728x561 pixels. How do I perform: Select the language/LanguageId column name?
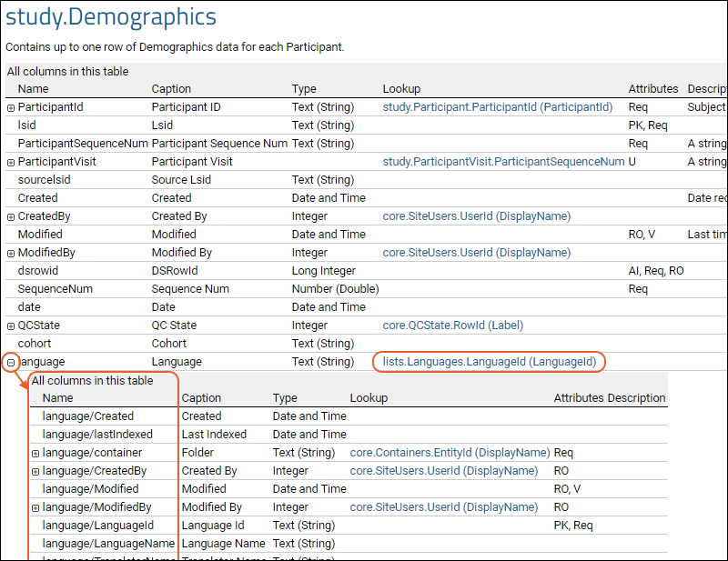(x=98, y=526)
